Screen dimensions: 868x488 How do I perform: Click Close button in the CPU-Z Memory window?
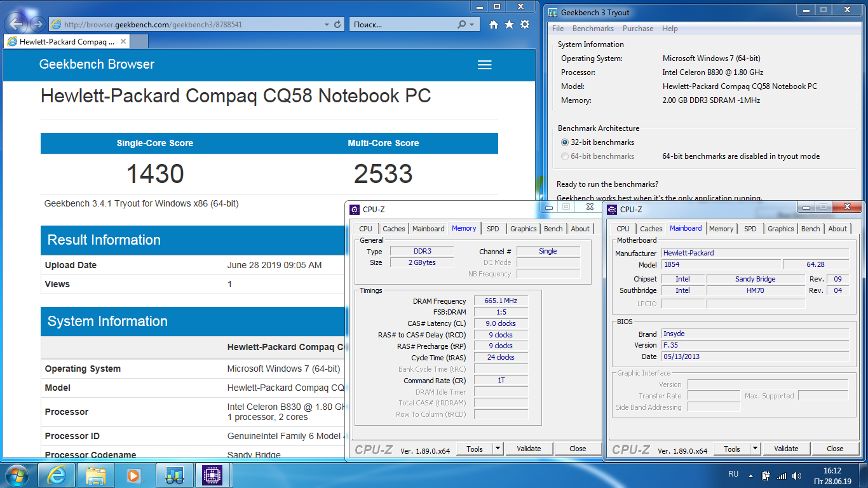[578, 449]
